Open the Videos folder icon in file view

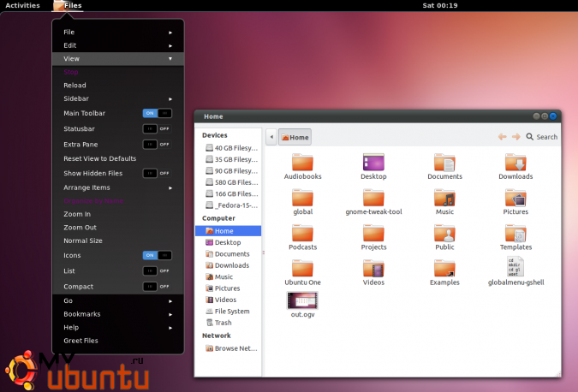(x=373, y=269)
